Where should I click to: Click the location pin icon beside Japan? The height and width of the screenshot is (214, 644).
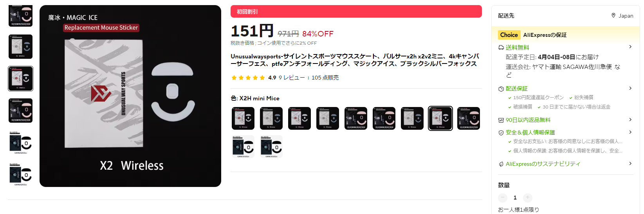(613, 16)
